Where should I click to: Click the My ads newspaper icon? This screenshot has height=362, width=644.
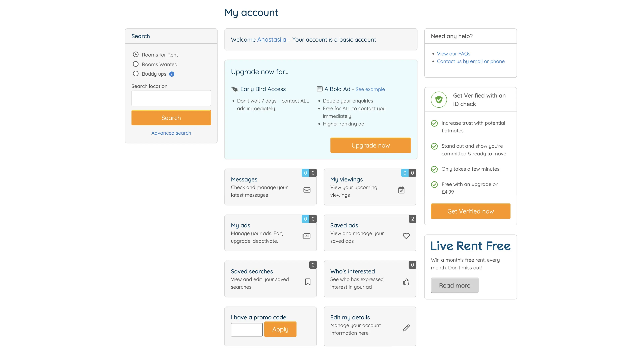point(307,236)
